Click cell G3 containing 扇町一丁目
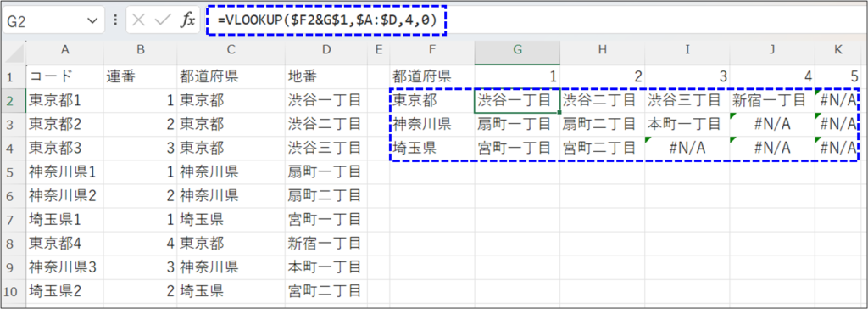 click(517, 124)
